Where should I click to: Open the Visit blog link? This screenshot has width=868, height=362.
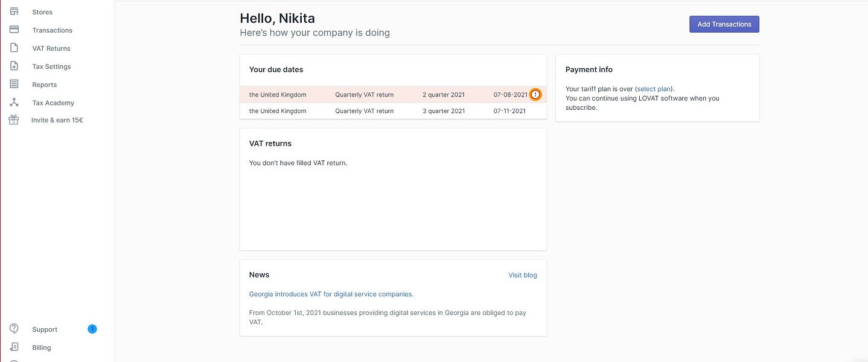click(x=522, y=275)
